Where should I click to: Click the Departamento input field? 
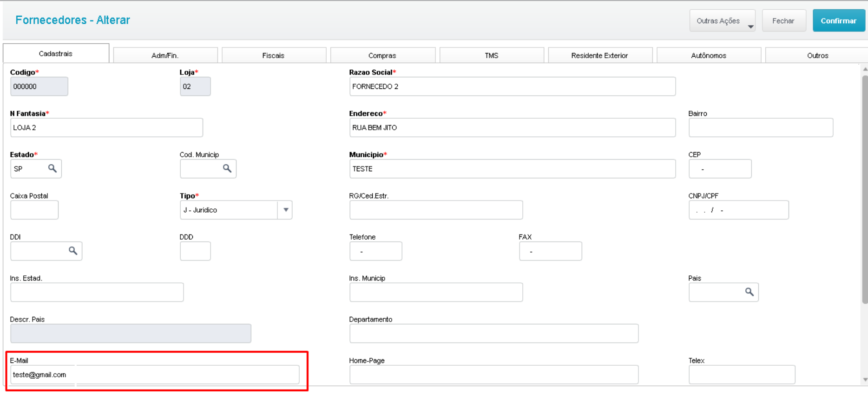pyautogui.click(x=494, y=334)
